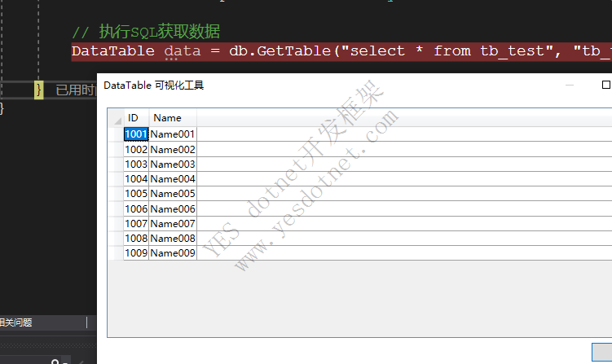Screen dimensions: 612x364
Task: Click the 已用时 elapsed-time hint
Action: tap(76, 90)
